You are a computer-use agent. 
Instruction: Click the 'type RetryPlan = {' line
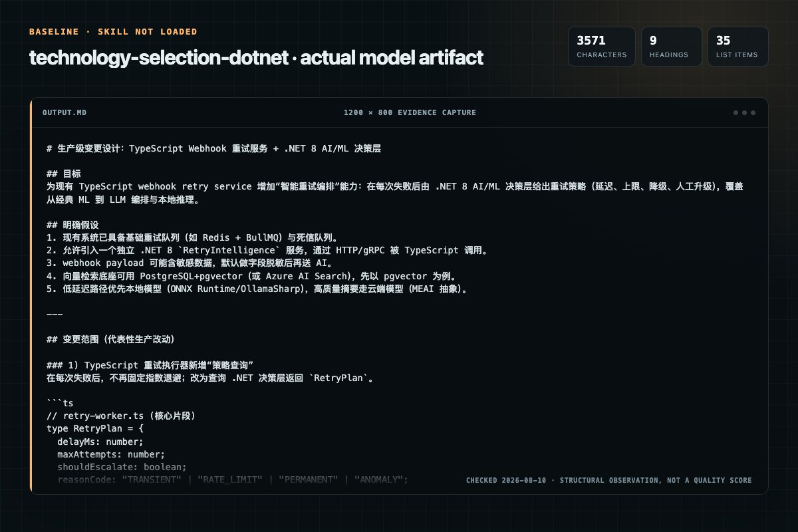pos(95,428)
